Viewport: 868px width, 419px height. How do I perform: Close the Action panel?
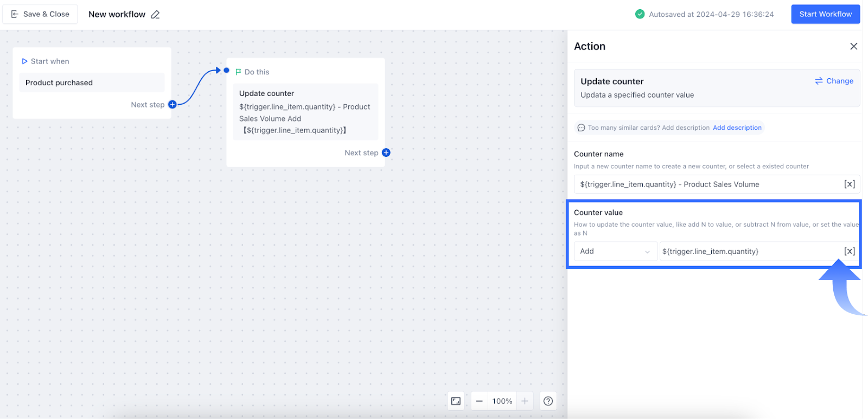pos(853,47)
